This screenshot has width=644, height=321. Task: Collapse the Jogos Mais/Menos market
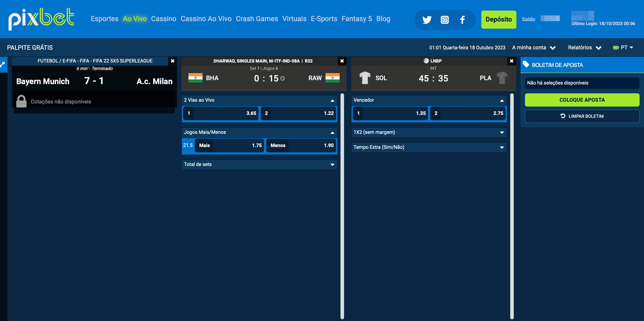[x=332, y=133]
